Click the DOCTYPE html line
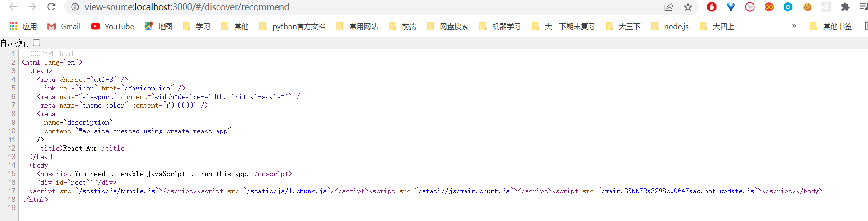This screenshot has width=868, height=221. tap(50, 54)
